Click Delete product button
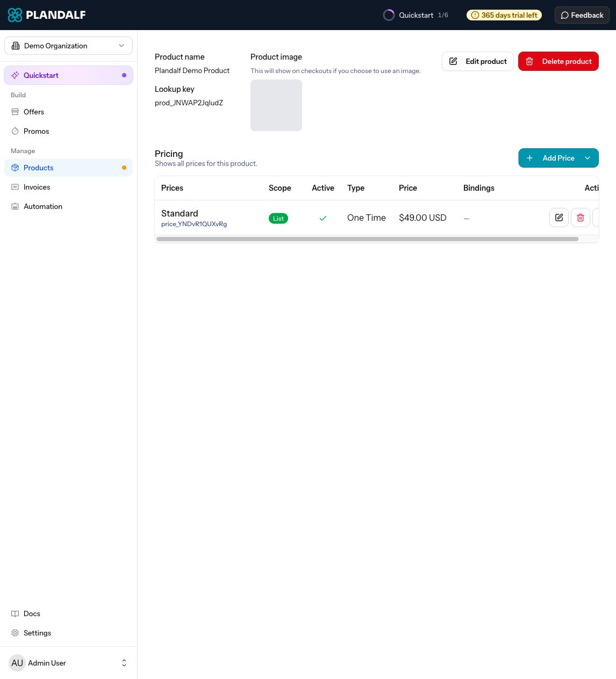The height and width of the screenshot is (679, 616). [558, 61]
